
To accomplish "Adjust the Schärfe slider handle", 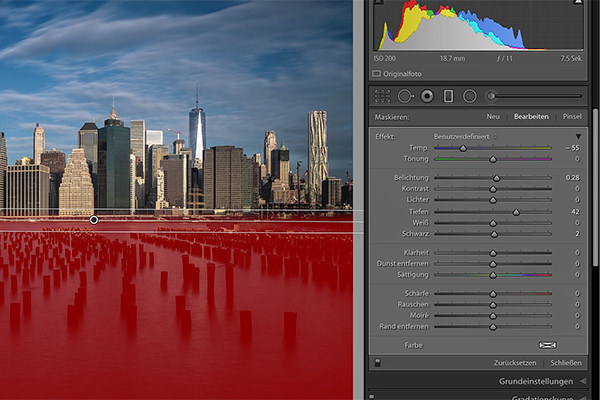I will 493,294.
